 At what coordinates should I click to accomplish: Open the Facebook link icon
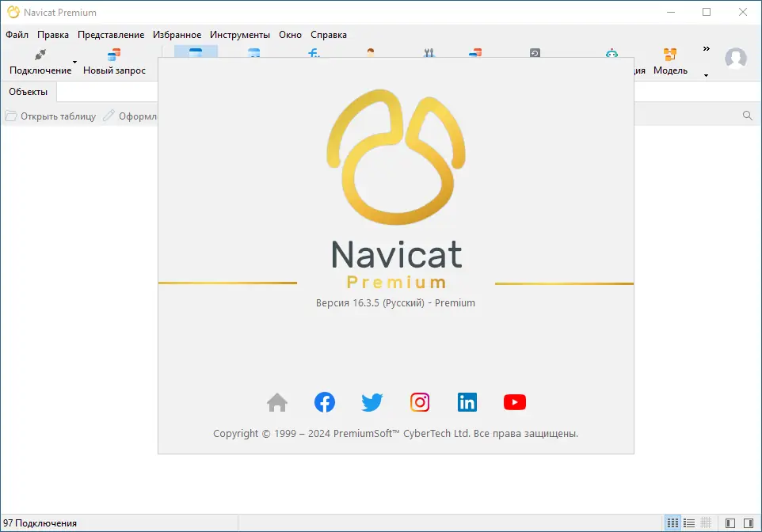[x=325, y=402]
